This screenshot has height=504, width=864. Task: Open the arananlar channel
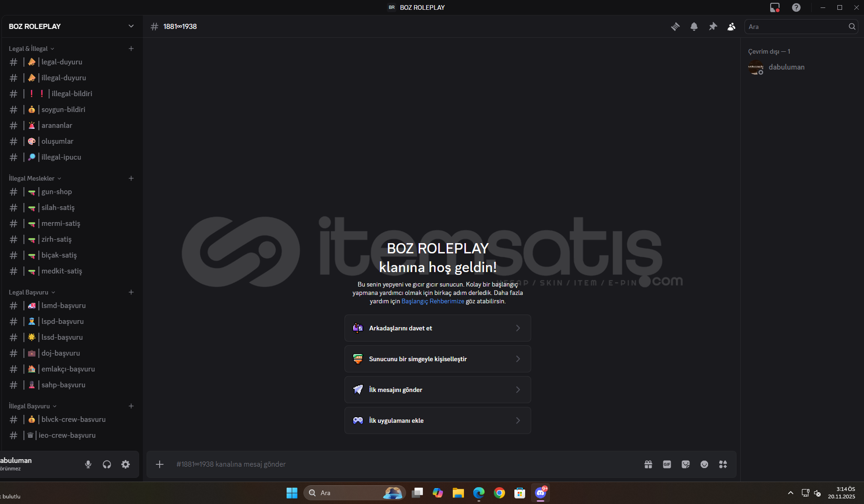coord(71,126)
